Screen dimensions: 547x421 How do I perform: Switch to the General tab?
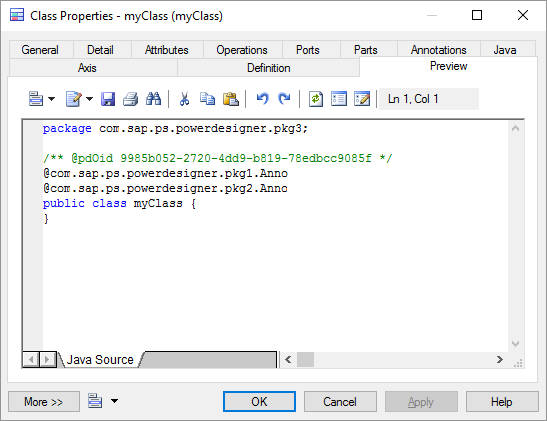coord(40,50)
